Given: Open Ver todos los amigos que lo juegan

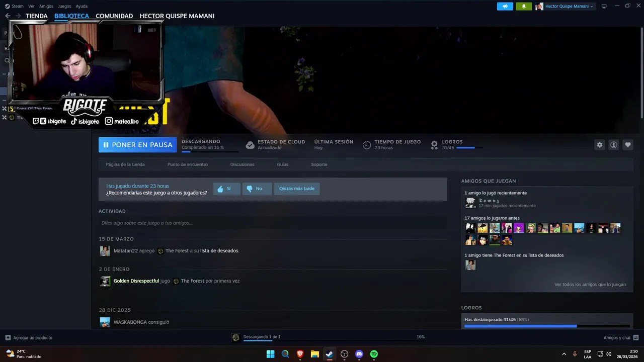Looking at the screenshot, I should [590, 285].
